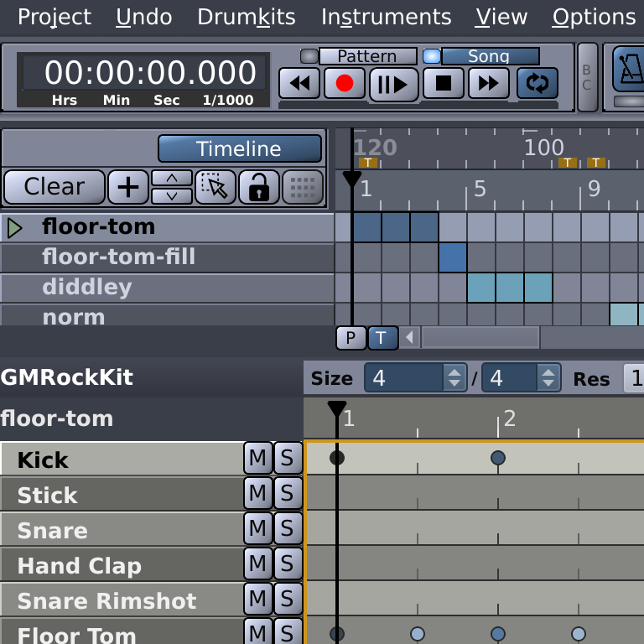Screen dimensions: 644x644
Task: Switch to Pattern mode
Action: point(367,56)
